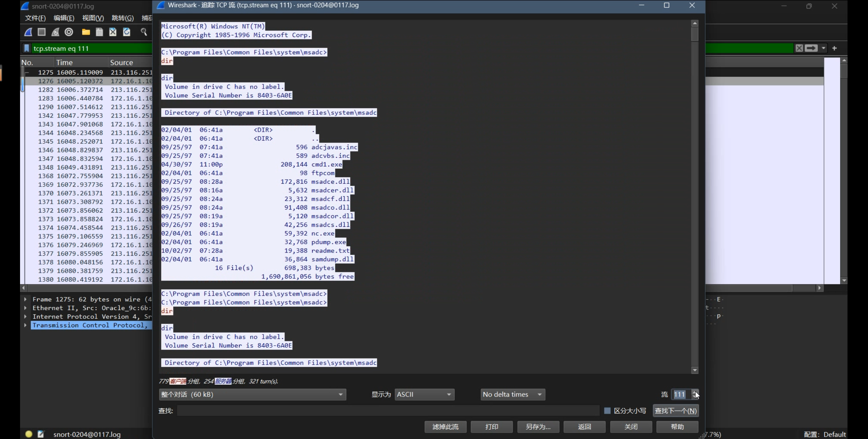Toggle the case sensitive (区分大小写) checkbox
This screenshot has width=868, height=439.
[607, 411]
